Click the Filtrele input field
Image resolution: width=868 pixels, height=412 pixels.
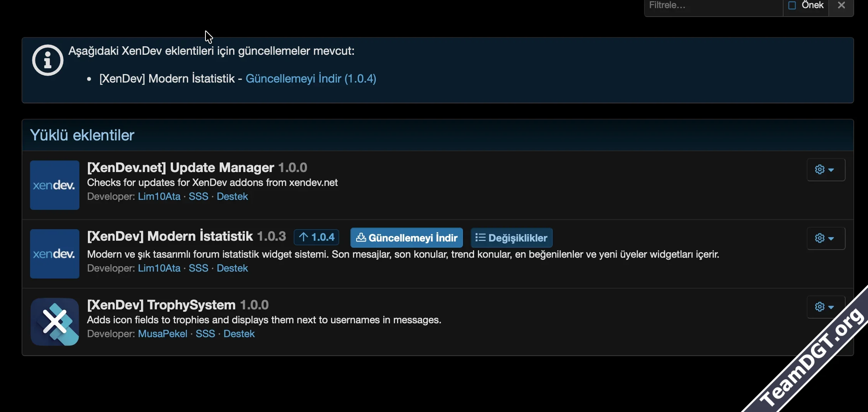pos(713,6)
